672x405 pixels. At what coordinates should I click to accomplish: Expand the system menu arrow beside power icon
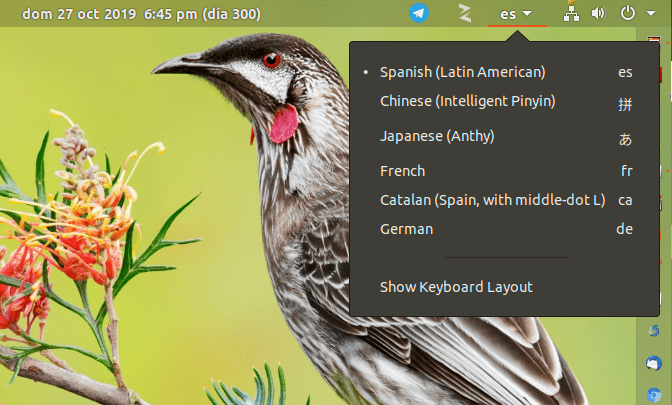click(x=651, y=13)
